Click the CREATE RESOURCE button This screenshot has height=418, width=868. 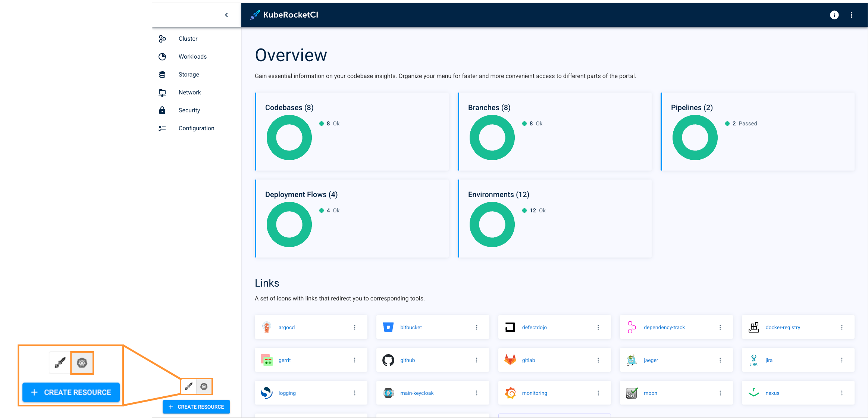[196, 407]
